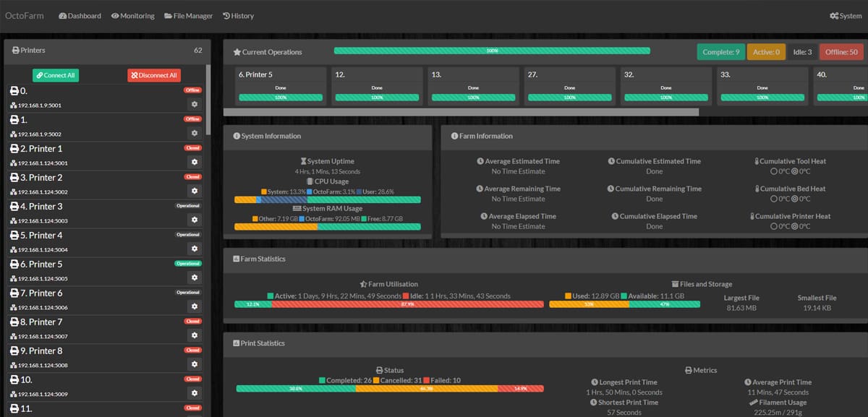868x417 pixels.
Task: Open the History page
Action: 238,16
